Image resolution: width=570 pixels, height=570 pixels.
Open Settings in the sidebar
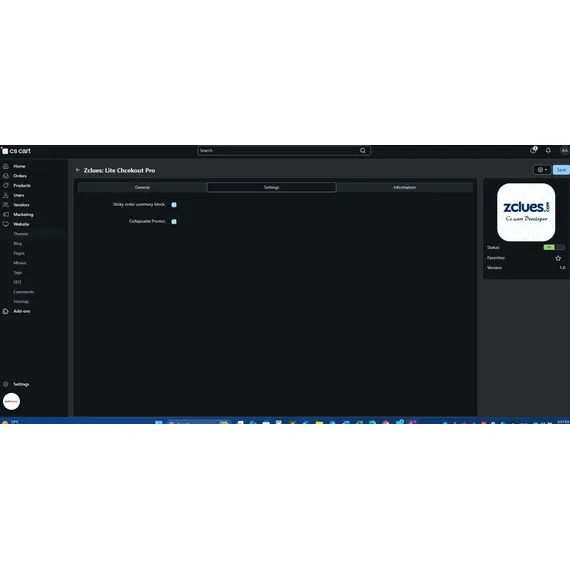point(21,384)
